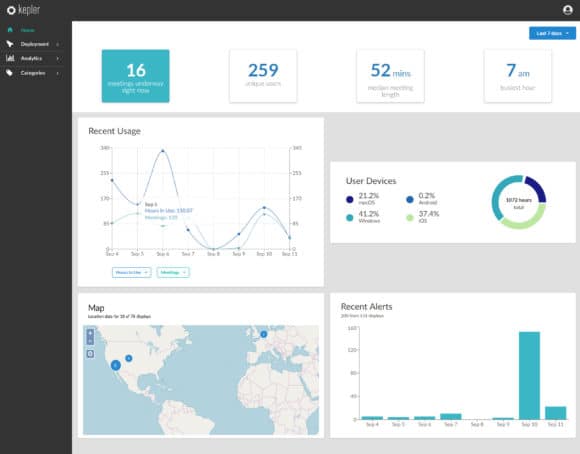Click the Sep 4 bar in Recent Alerts

[372, 418]
